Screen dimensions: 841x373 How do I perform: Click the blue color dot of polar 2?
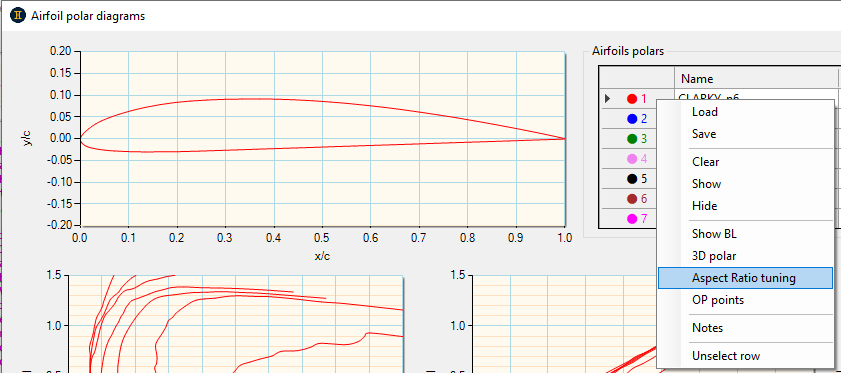631,119
